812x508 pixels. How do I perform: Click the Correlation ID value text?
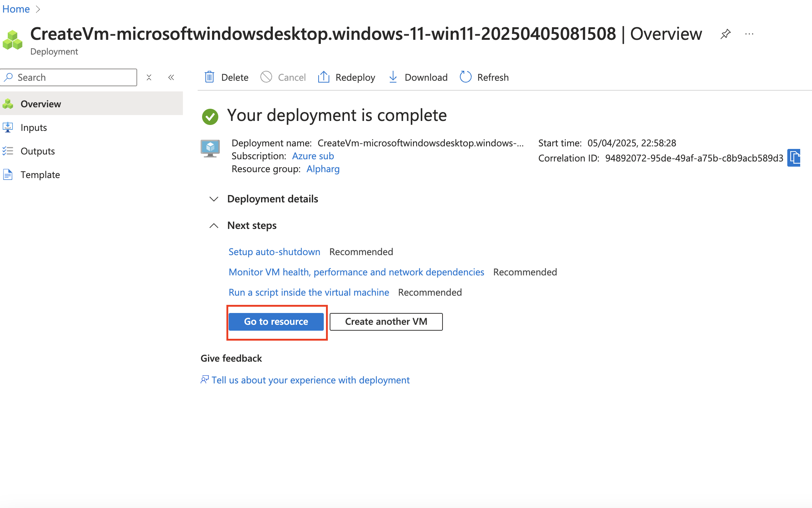pyautogui.click(x=694, y=158)
